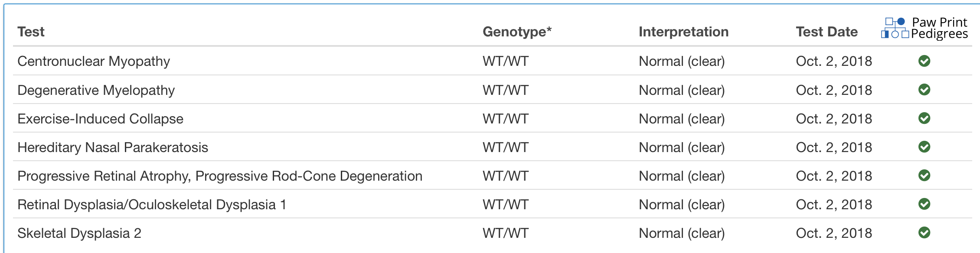Image resolution: width=980 pixels, height=253 pixels.
Task: Click the Retinal Dysplasia/Oculoskeletal Dysplasia 1 name
Action: click(152, 204)
